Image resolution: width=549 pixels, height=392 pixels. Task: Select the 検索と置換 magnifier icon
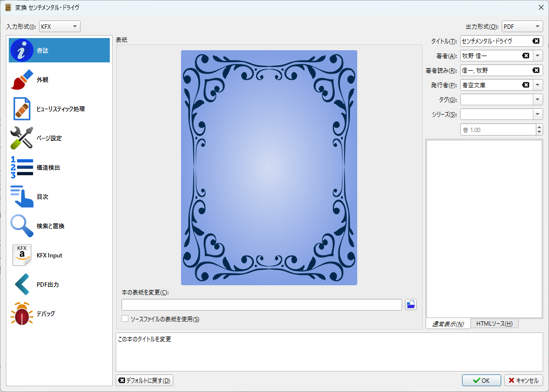[x=21, y=226]
